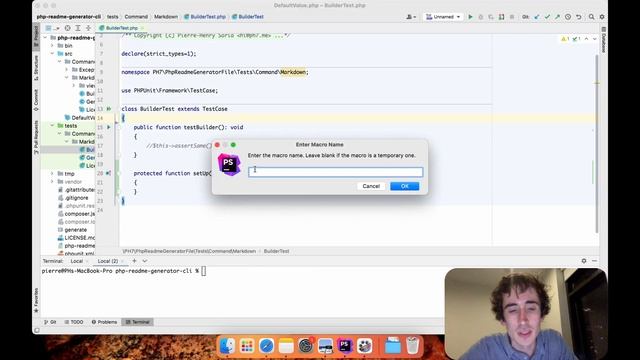Image resolution: width=640 pixels, height=360 pixels.
Task: Click override gutter icon at line 20
Action: 109,173
